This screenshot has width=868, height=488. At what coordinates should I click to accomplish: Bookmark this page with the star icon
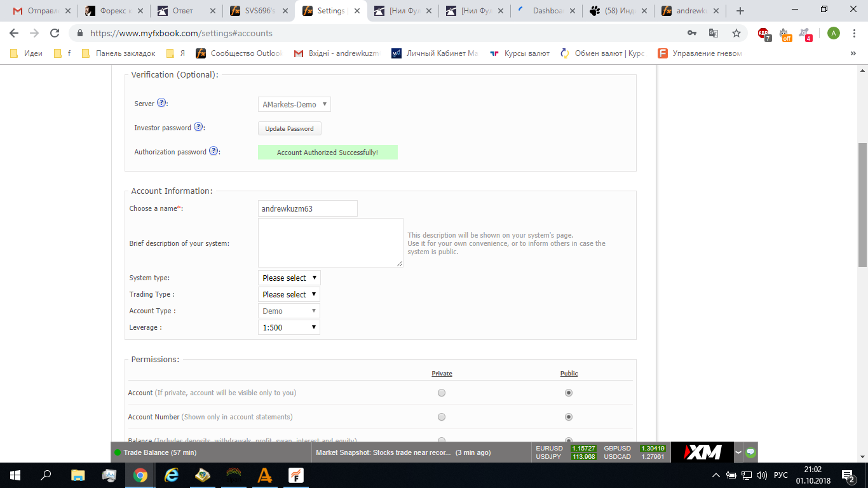pyautogui.click(x=736, y=33)
